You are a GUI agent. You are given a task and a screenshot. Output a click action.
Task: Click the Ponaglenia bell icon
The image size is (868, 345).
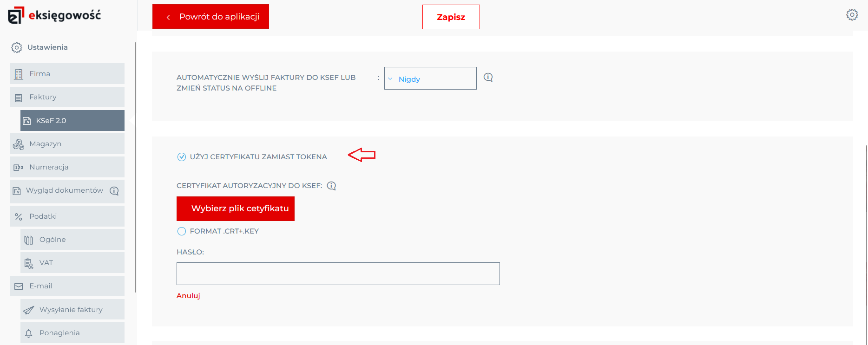pos(29,333)
